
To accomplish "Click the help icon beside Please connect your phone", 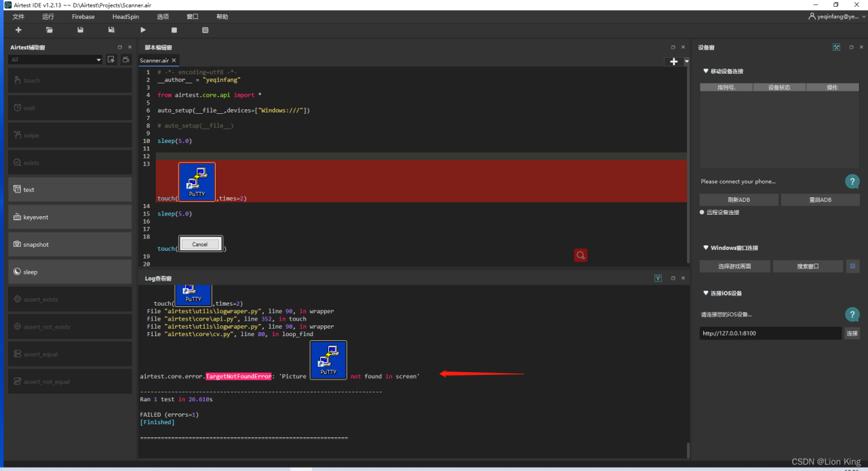I will coord(852,182).
